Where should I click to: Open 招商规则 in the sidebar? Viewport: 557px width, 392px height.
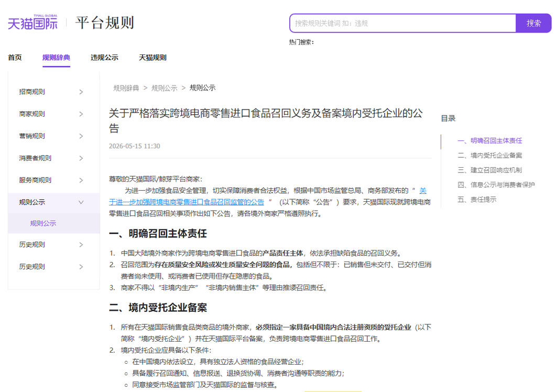click(32, 92)
